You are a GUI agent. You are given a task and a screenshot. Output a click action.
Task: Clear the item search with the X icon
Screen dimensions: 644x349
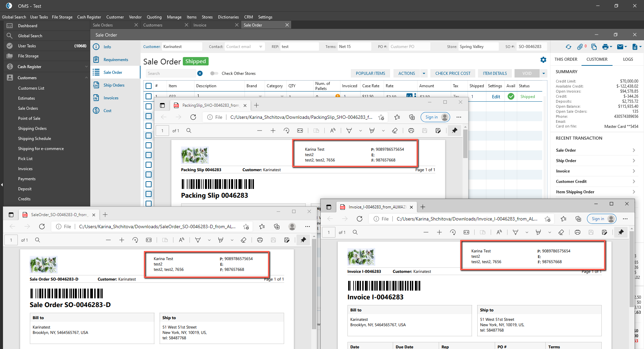point(200,73)
